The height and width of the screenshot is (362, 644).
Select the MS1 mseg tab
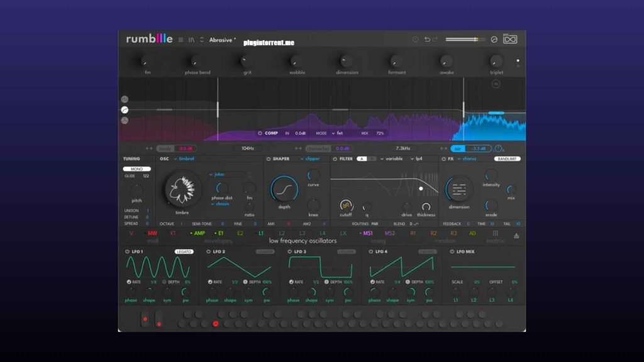click(366, 233)
